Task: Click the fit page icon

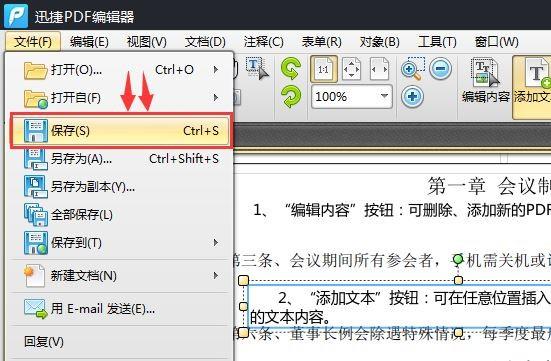Action: click(352, 69)
